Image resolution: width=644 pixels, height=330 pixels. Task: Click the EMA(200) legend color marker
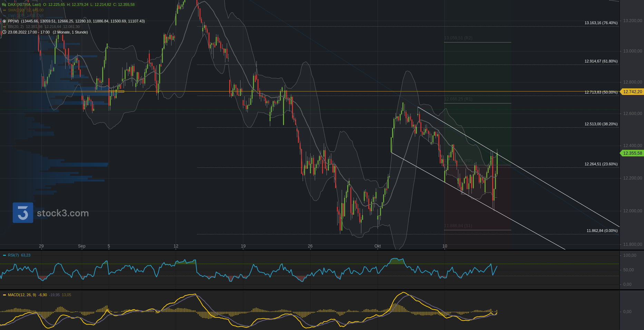tap(4, 16)
